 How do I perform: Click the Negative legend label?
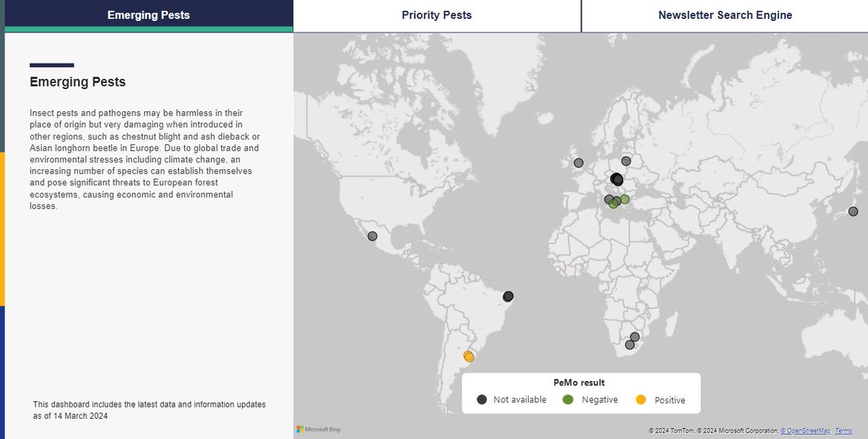click(x=598, y=400)
